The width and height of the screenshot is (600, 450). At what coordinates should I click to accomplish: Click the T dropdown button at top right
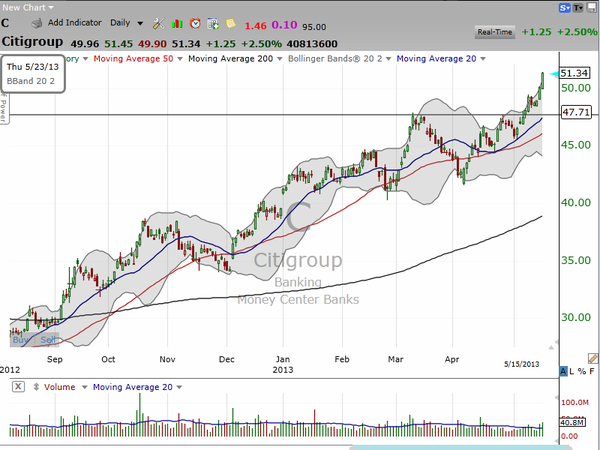pyautogui.click(x=578, y=8)
